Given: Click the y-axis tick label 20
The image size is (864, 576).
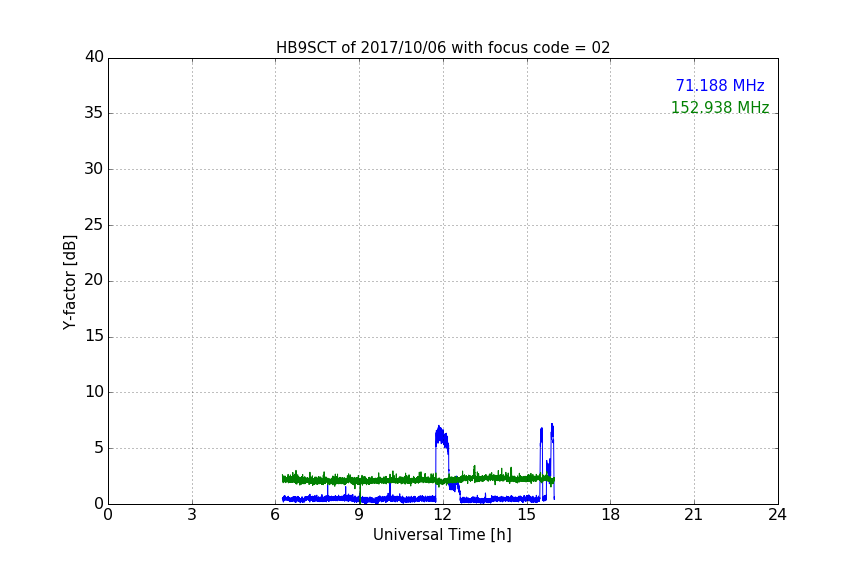Looking at the screenshot, I should (94, 280).
